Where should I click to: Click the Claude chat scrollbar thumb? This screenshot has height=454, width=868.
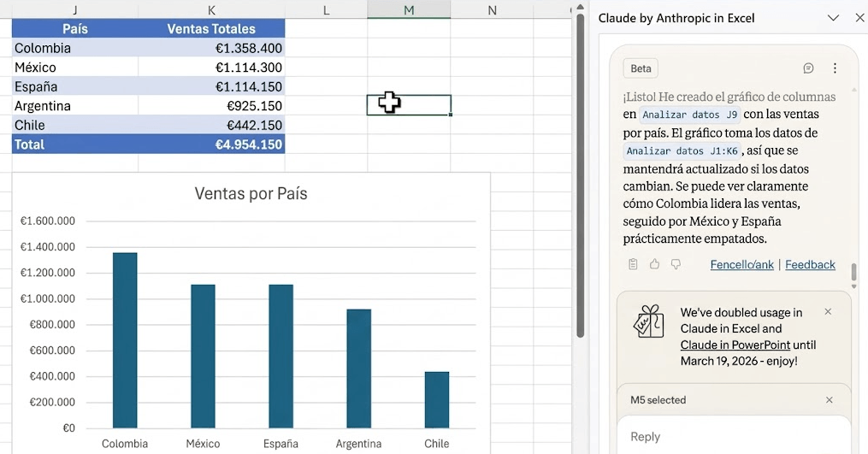point(853,273)
